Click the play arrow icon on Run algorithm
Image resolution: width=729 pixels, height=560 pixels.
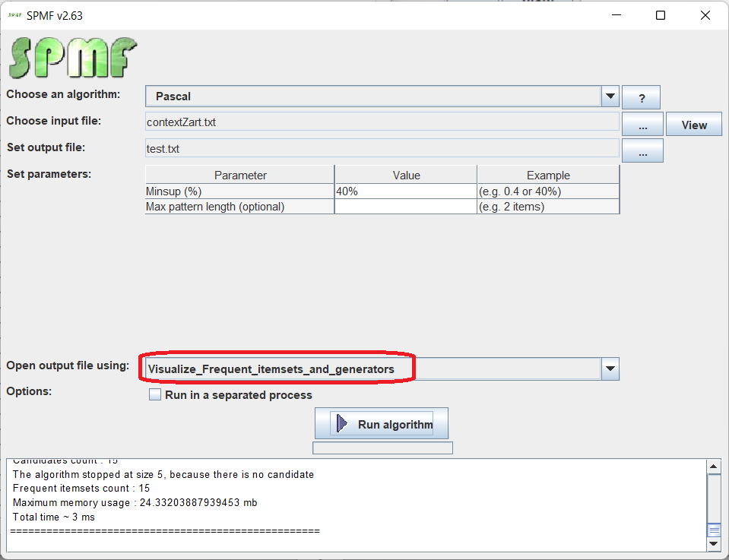click(x=342, y=424)
